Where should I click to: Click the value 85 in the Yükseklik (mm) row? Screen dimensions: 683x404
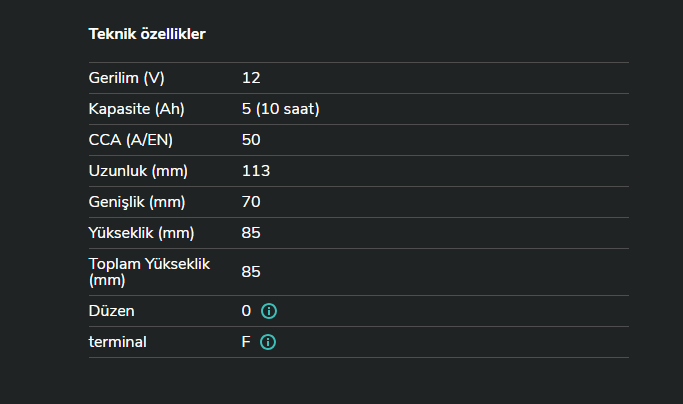[251, 233]
